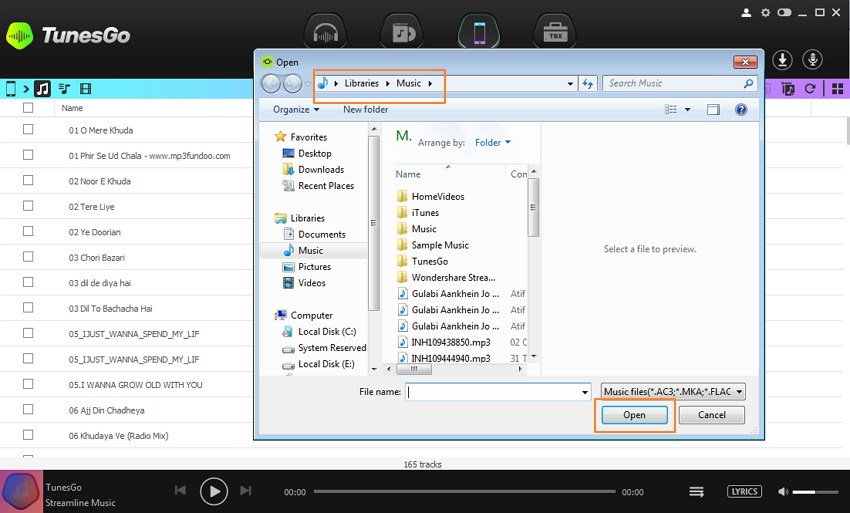Click the album art thumbnail in player
Viewport: 850px width, 513px height.
tap(21, 491)
